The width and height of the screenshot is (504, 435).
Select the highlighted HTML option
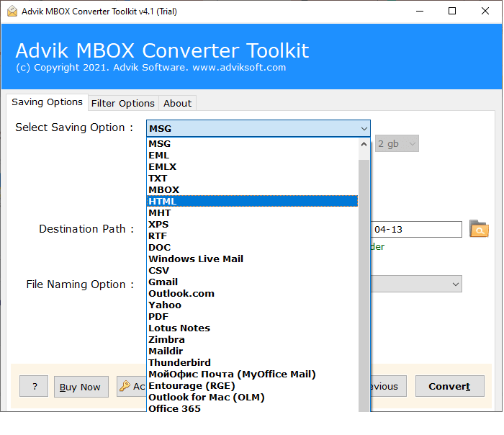click(252, 201)
